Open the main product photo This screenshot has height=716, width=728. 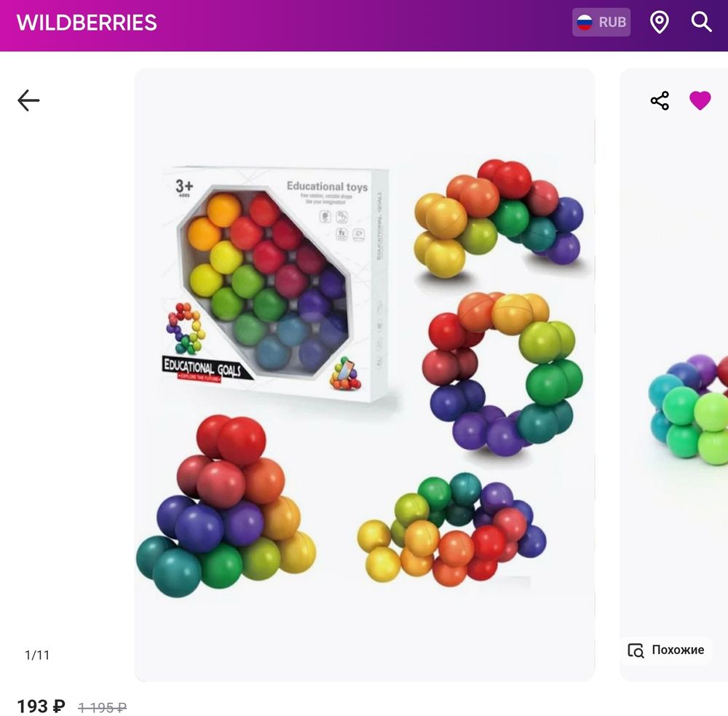(365, 375)
